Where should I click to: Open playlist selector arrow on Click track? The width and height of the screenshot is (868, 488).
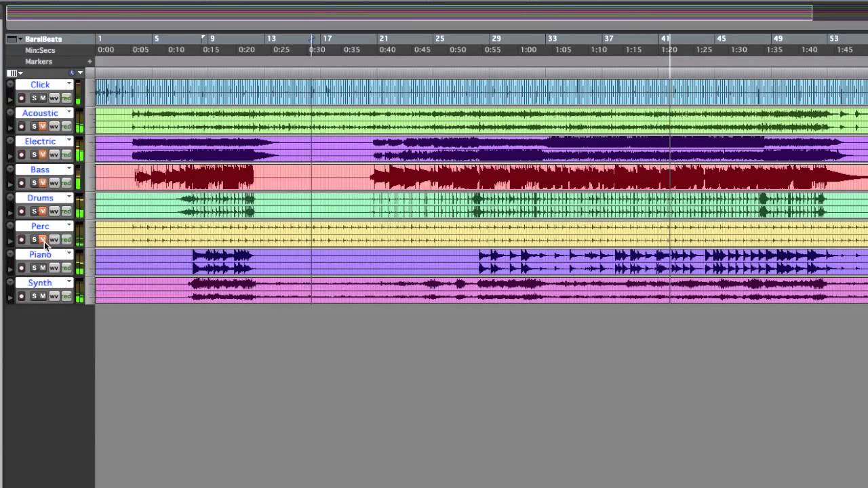[x=68, y=84]
